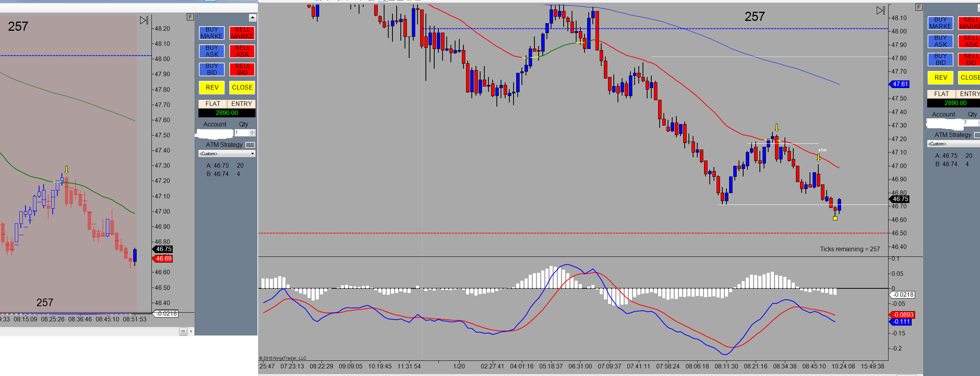Screen dimensions: 980x376
Task: Select ENTRY cell in right Chart Trader
Action: click(968, 94)
